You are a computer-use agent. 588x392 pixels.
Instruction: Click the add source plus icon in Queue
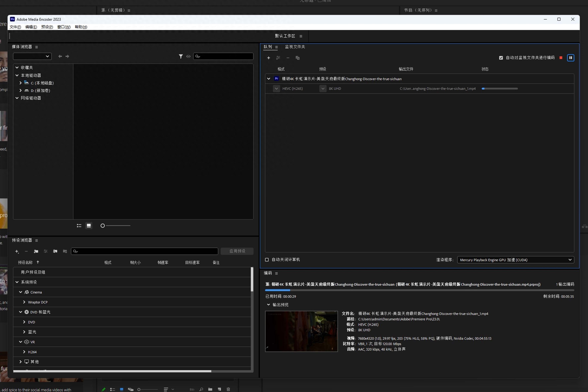pyautogui.click(x=268, y=58)
